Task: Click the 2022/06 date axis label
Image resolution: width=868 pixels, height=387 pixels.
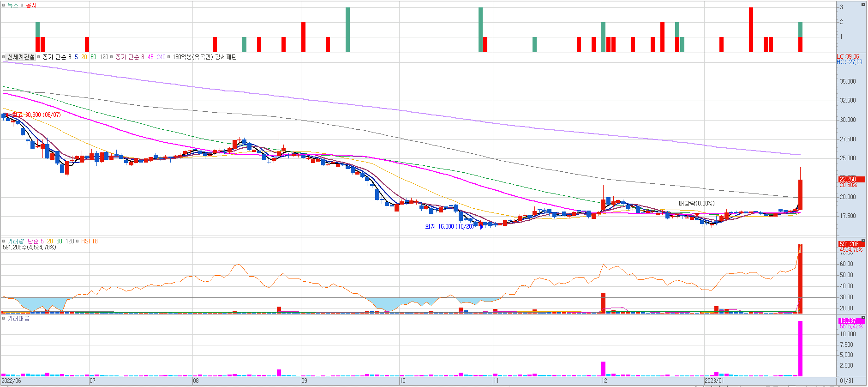Action: click(11, 381)
